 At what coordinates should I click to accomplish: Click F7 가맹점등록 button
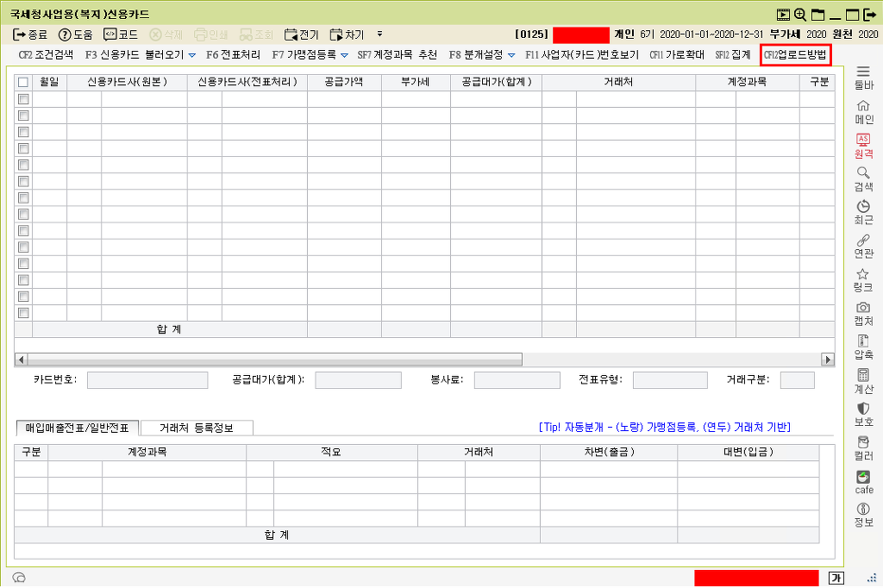tap(304, 54)
